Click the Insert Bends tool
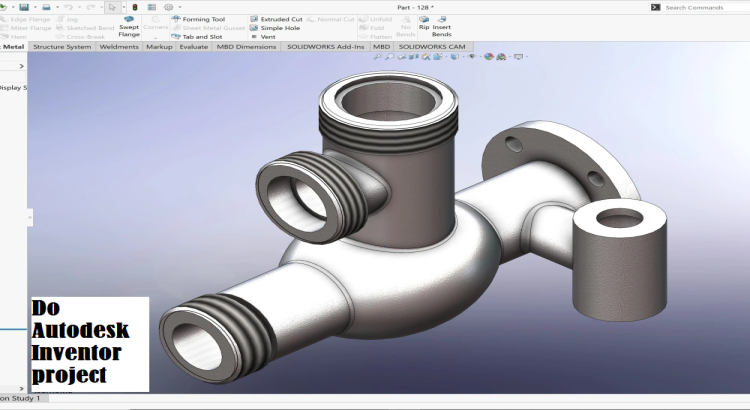Image resolution: width=750 pixels, height=410 pixels. click(441, 26)
